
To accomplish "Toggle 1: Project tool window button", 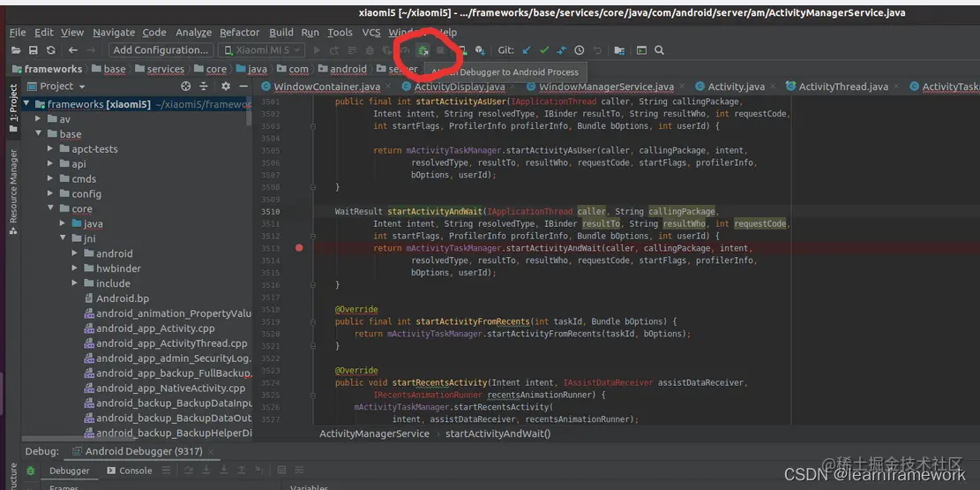I will [13, 108].
